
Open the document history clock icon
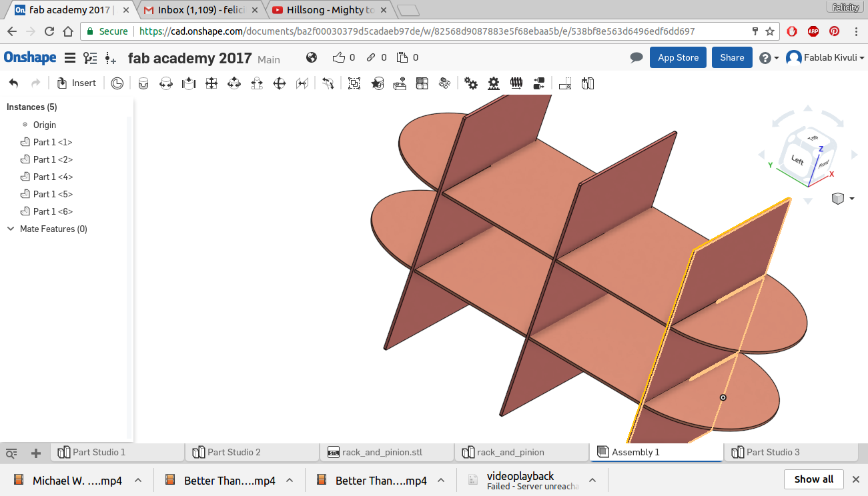(x=117, y=83)
